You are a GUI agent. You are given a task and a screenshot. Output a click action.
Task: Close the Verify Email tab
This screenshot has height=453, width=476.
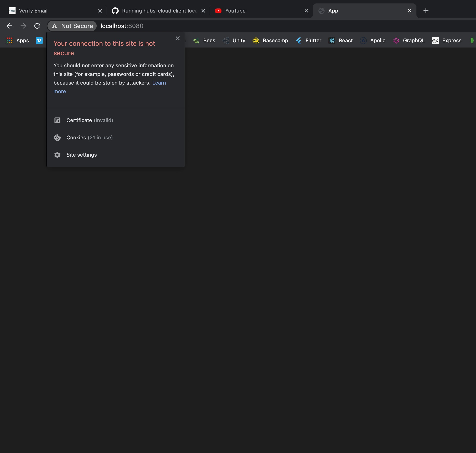tap(100, 11)
